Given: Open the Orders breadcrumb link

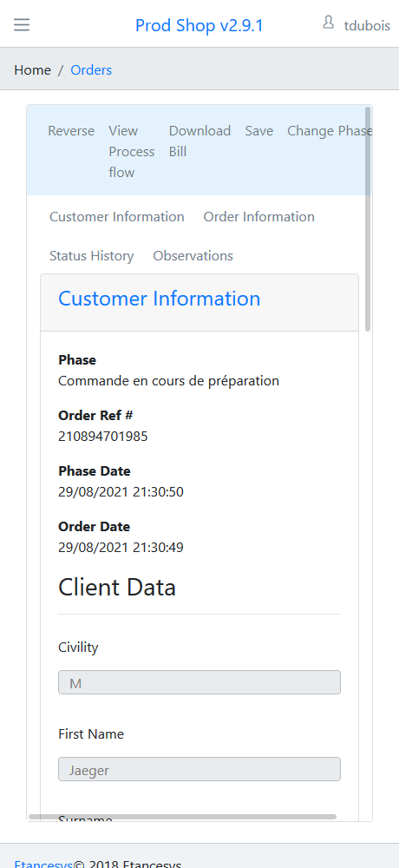Looking at the screenshot, I should click(91, 70).
